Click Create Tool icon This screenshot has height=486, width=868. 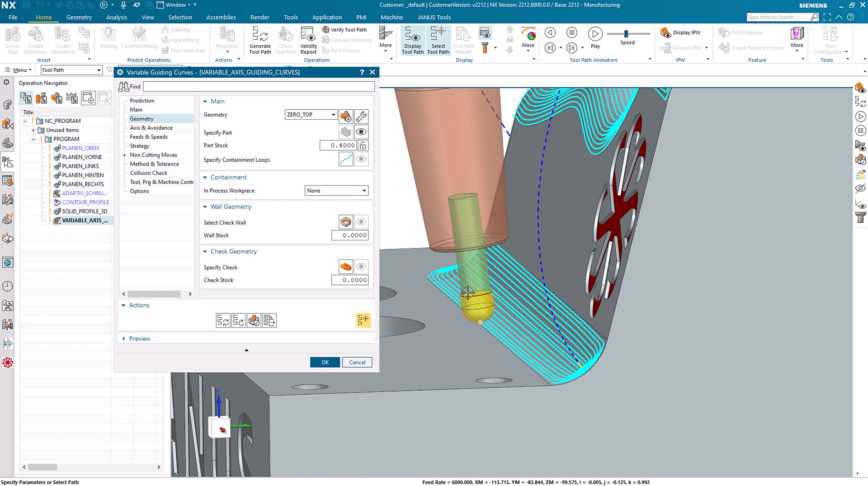[x=13, y=40]
